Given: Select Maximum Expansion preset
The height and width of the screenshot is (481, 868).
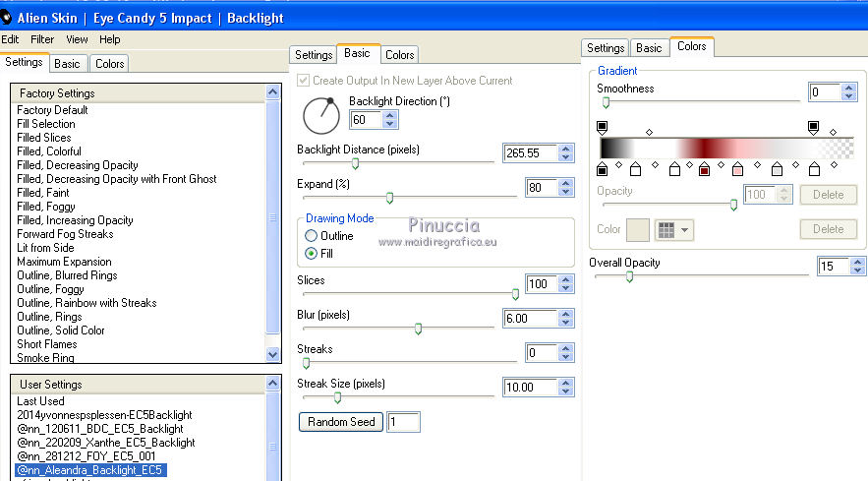Looking at the screenshot, I should [x=64, y=262].
